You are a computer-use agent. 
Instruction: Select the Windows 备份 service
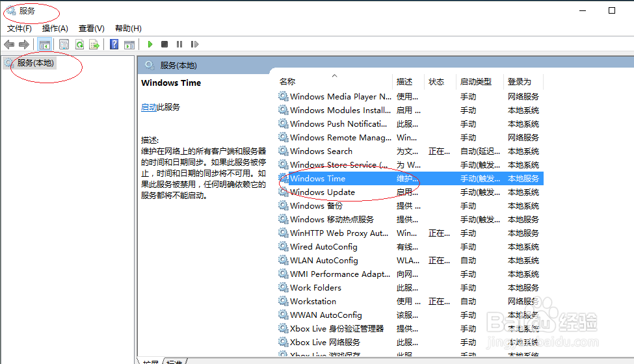coord(410,206)
